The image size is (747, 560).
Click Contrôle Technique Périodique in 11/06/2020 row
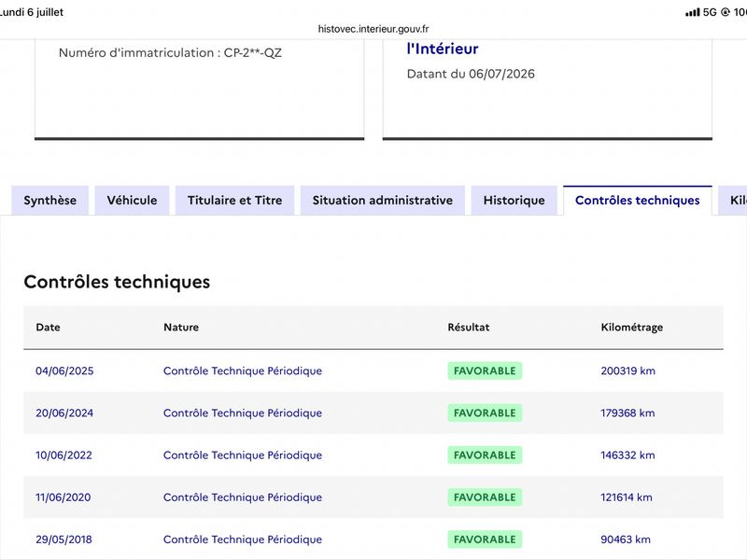click(x=243, y=497)
